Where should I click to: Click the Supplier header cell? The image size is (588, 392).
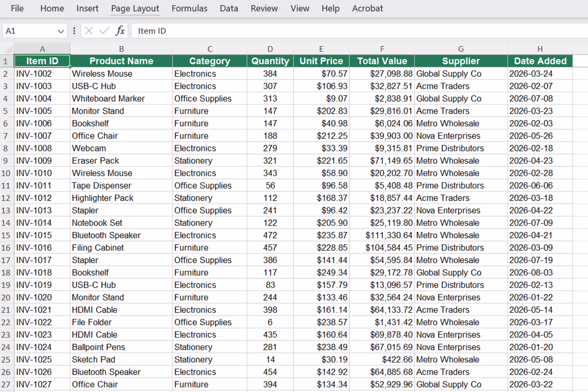coord(461,61)
